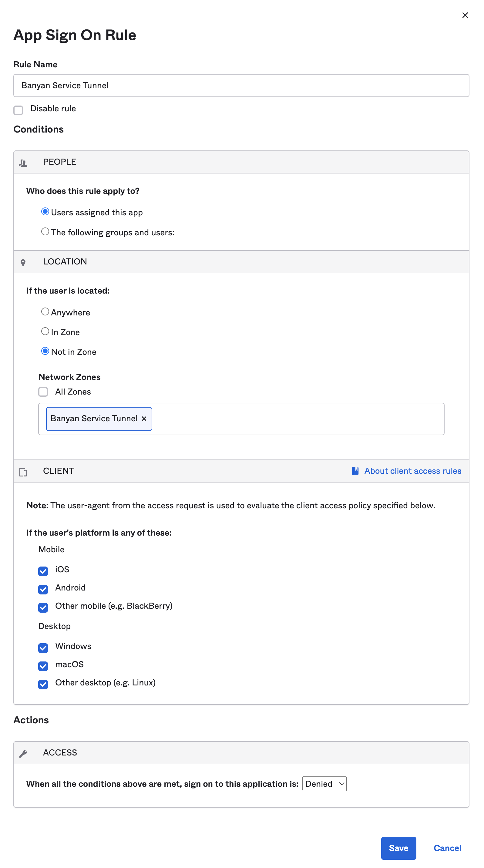Open the About client access rules link

pos(413,471)
